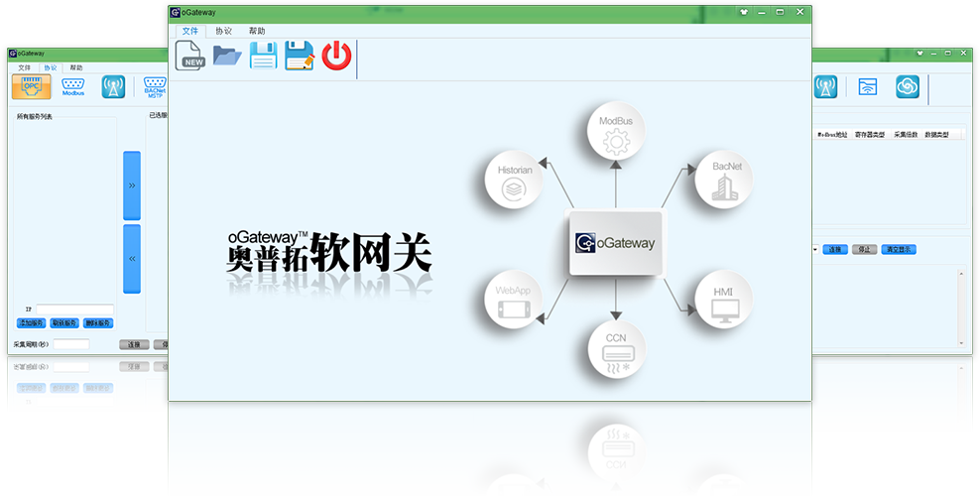Click Save As floppy-with-pencil icon
Viewport: 980px width, 496px height.
click(300, 55)
